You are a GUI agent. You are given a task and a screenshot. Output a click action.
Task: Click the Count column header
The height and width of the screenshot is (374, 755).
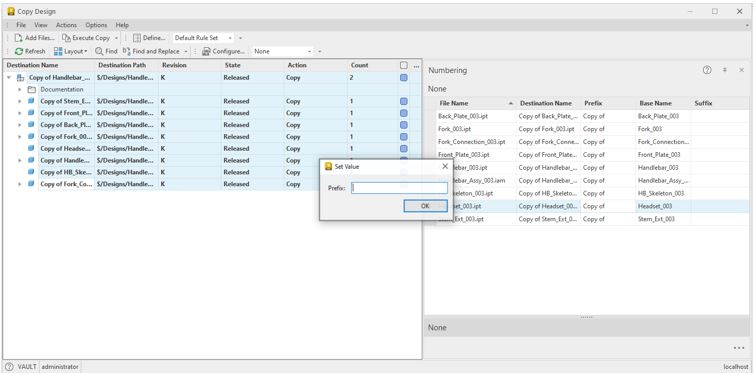(x=372, y=65)
